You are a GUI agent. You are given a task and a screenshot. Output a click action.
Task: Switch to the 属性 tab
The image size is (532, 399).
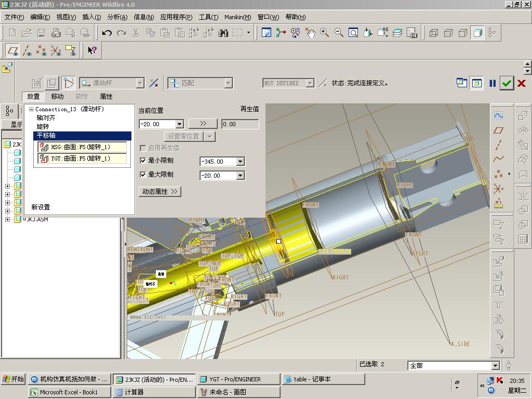(x=106, y=96)
